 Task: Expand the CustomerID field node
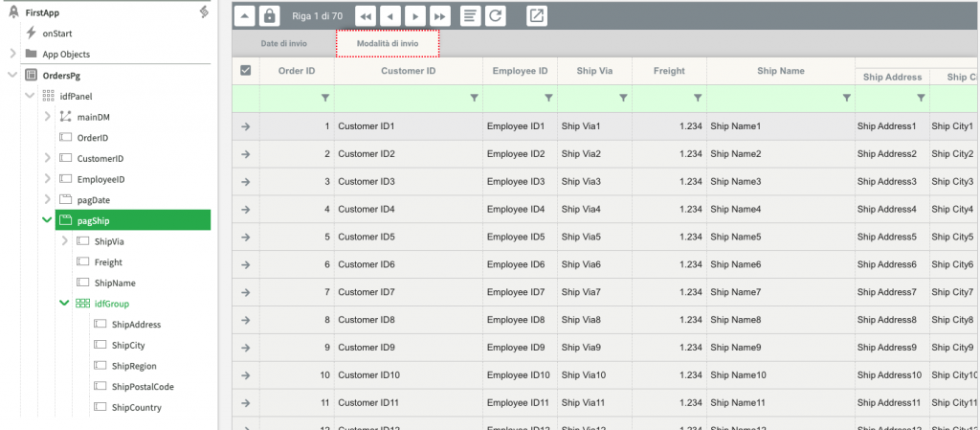48,158
